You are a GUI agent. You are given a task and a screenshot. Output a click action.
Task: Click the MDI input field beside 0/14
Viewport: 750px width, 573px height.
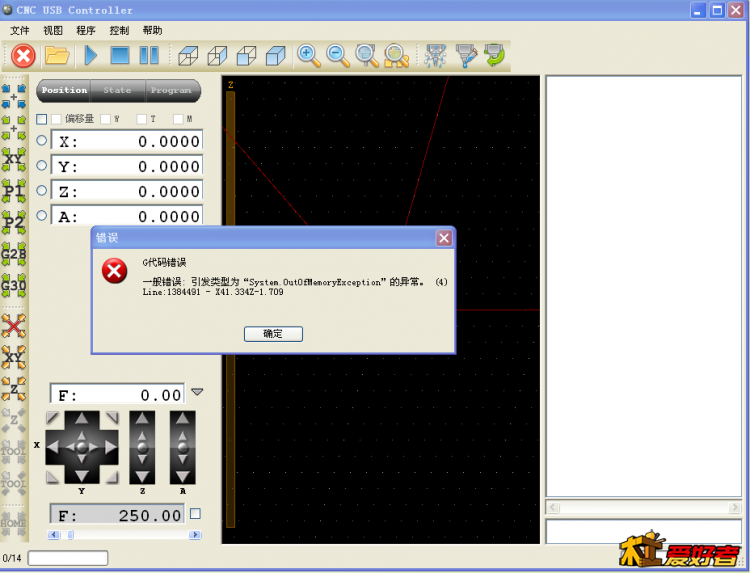point(68,558)
